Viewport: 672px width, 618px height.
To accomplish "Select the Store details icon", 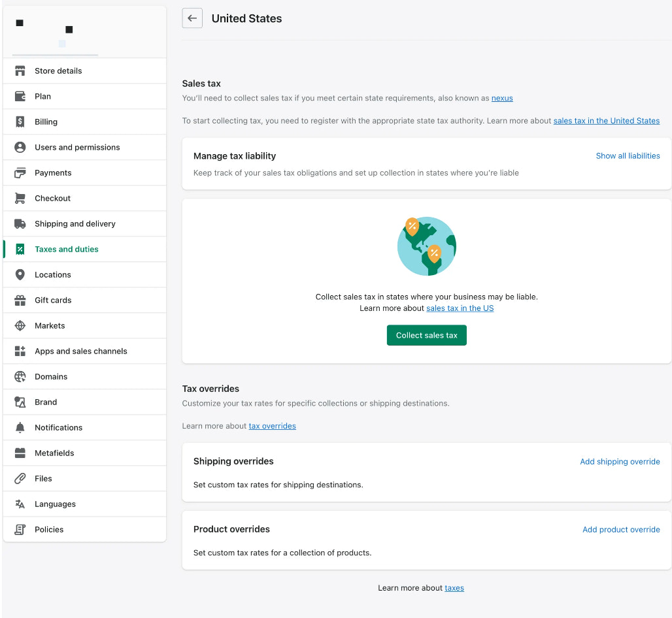I will 20,71.
